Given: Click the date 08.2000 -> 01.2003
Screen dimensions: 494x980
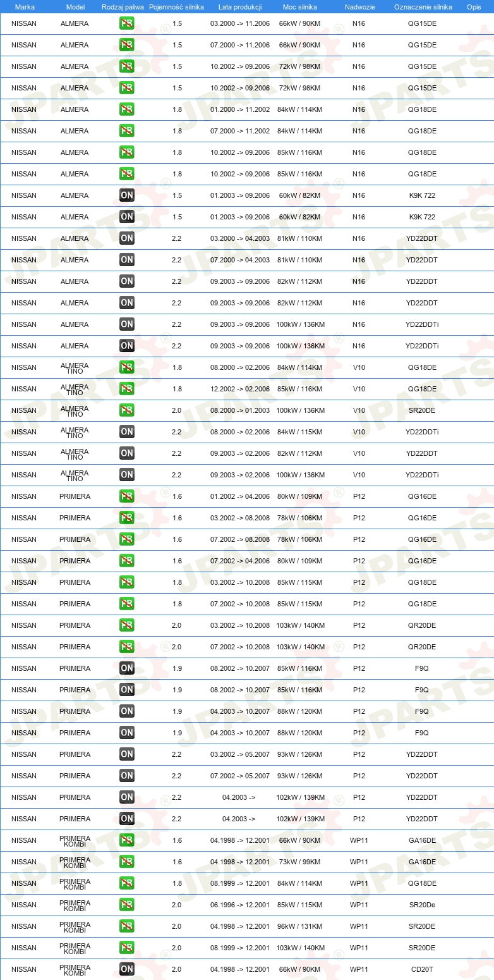Looking at the screenshot, I should [x=240, y=410].
